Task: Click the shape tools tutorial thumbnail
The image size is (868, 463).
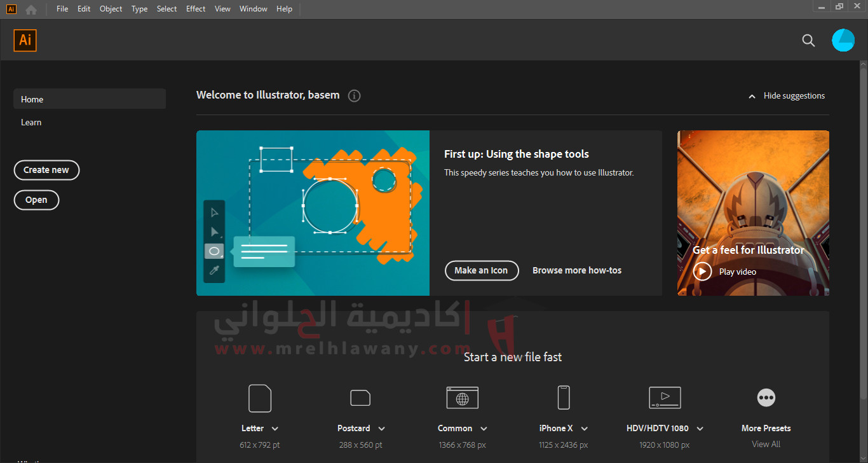Action: pyautogui.click(x=313, y=213)
